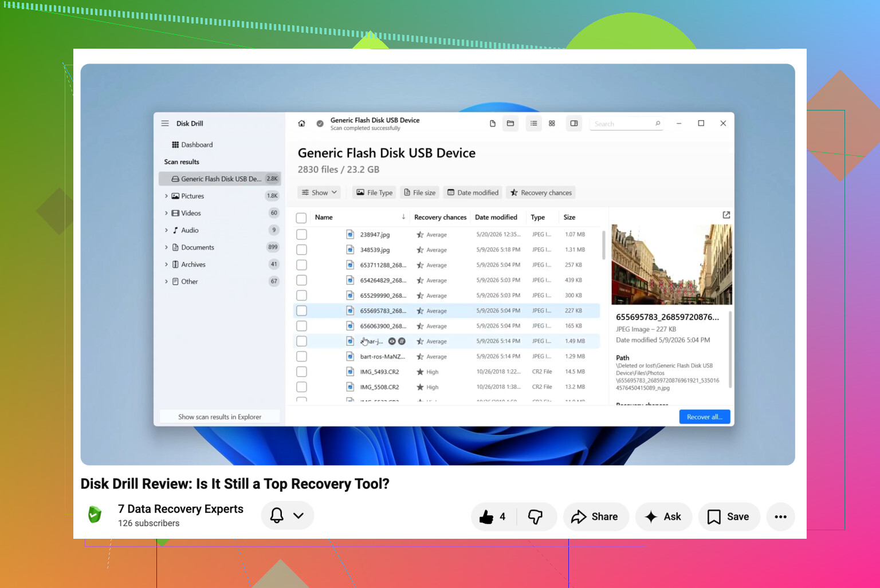Click the Date modified filter button

tap(473, 192)
